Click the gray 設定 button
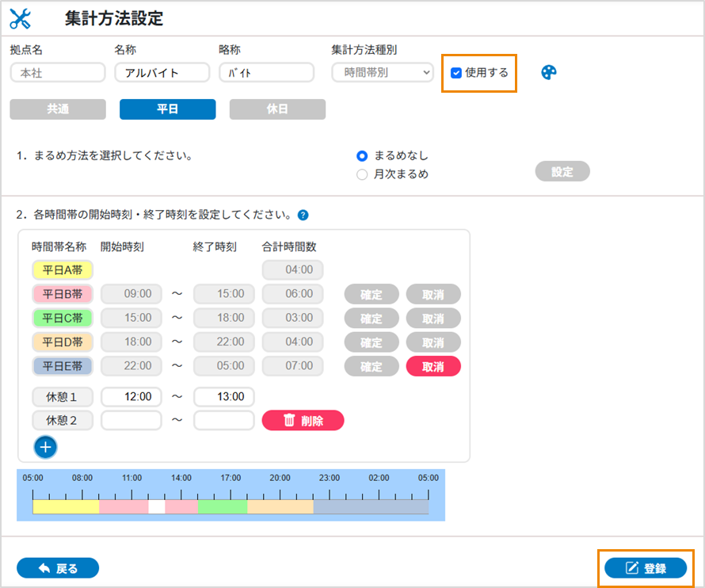 click(562, 171)
